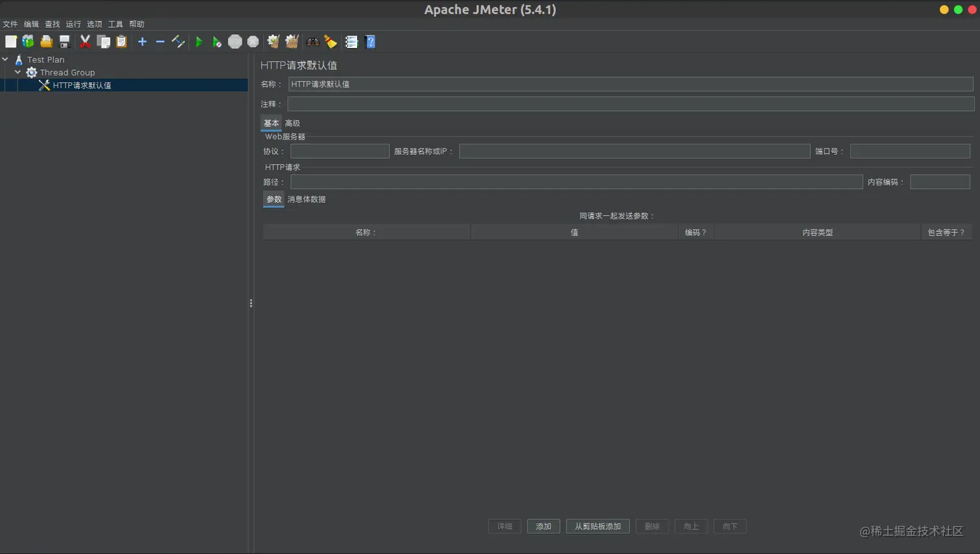Screen dimensions: 980x554
Task: Click the 协议 input field
Action: [x=340, y=151]
